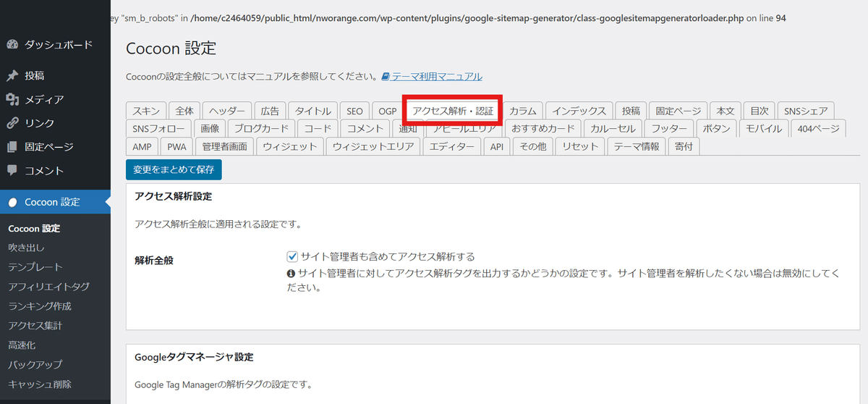Switch to the AMP tab
Image resolution: width=868 pixels, height=404 pixels.
pos(142,146)
